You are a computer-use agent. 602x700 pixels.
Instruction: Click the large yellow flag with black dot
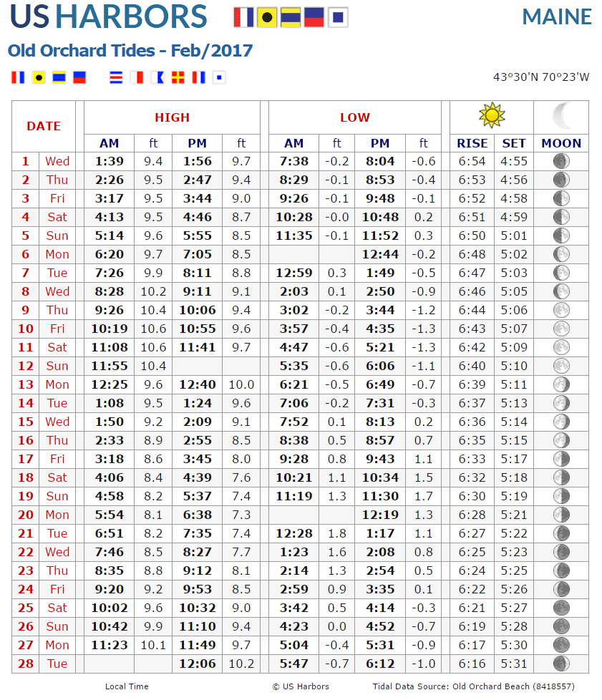point(267,17)
